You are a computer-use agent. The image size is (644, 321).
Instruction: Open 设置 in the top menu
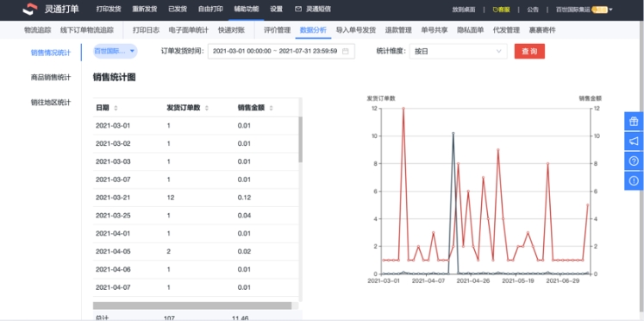(x=277, y=9)
